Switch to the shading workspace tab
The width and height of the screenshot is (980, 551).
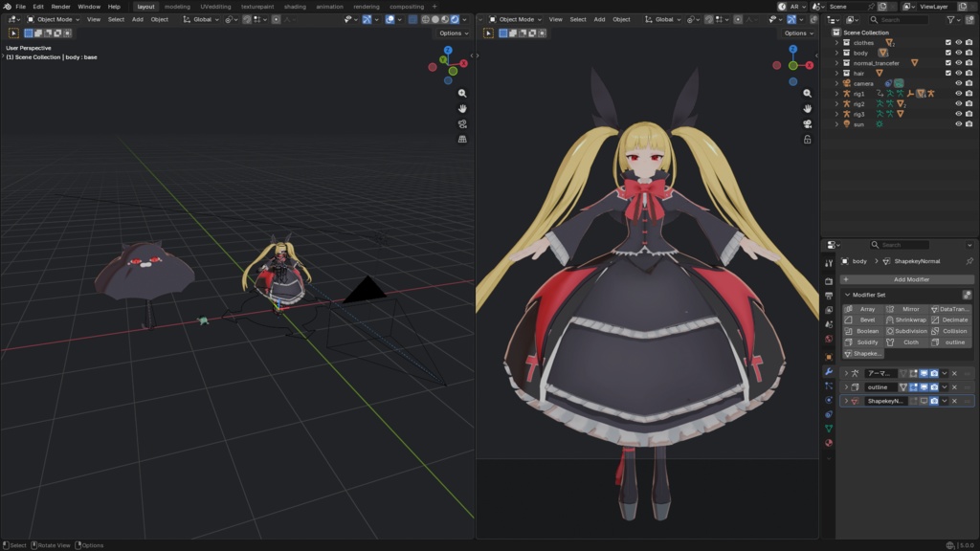coord(298,6)
